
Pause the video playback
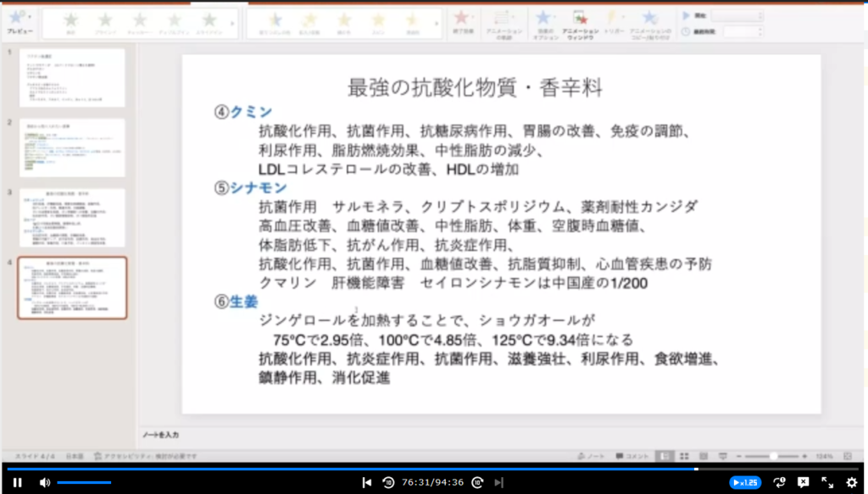coord(17,482)
